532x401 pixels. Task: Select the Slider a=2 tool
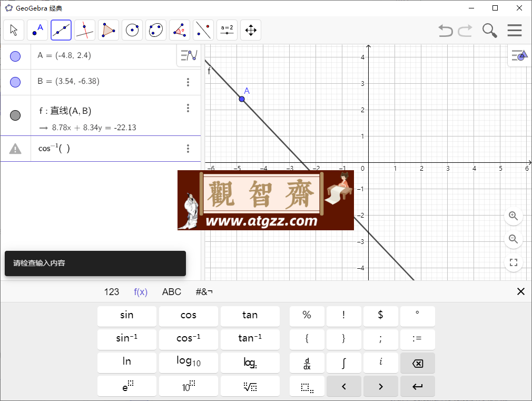[x=227, y=30]
